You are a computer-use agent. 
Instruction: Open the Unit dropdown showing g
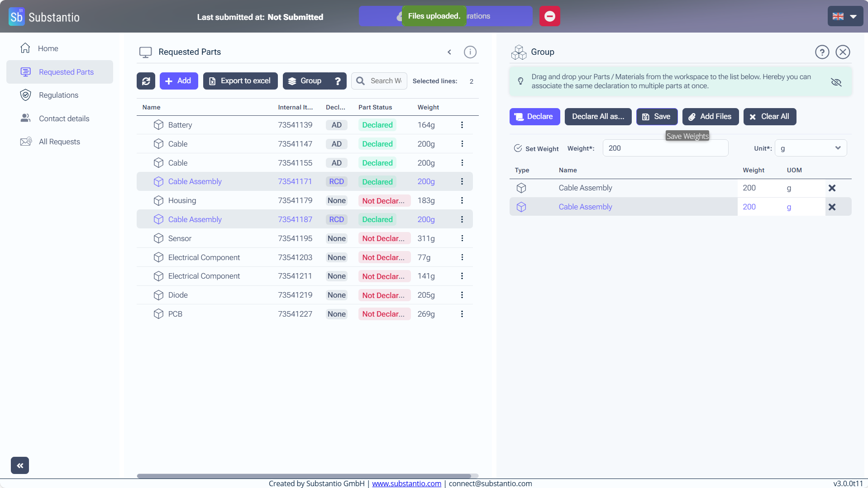(811, 148)
